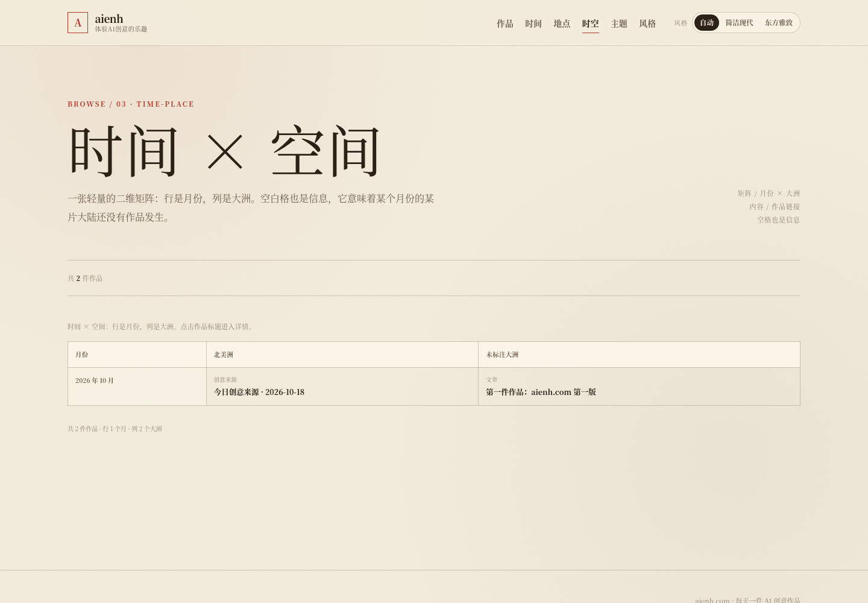Select the 时空 navigation item
Image resolution: width=868 pixels, height=603 pixels.
(591, 24)
